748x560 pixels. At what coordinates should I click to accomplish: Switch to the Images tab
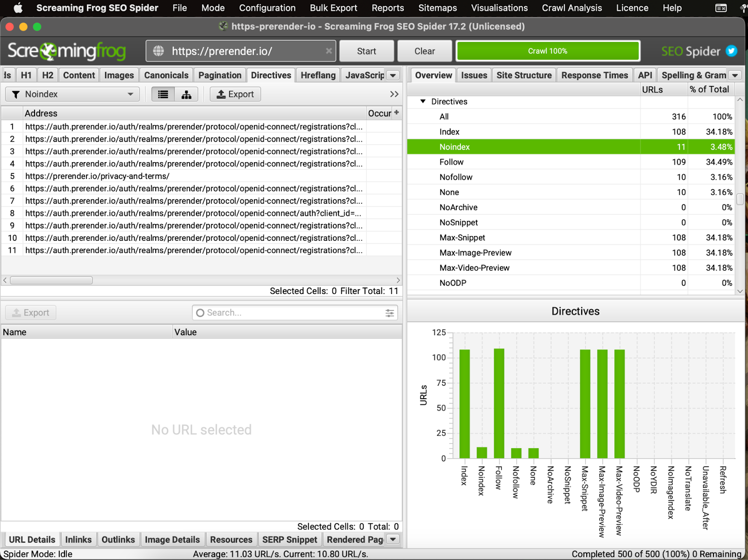119,75
